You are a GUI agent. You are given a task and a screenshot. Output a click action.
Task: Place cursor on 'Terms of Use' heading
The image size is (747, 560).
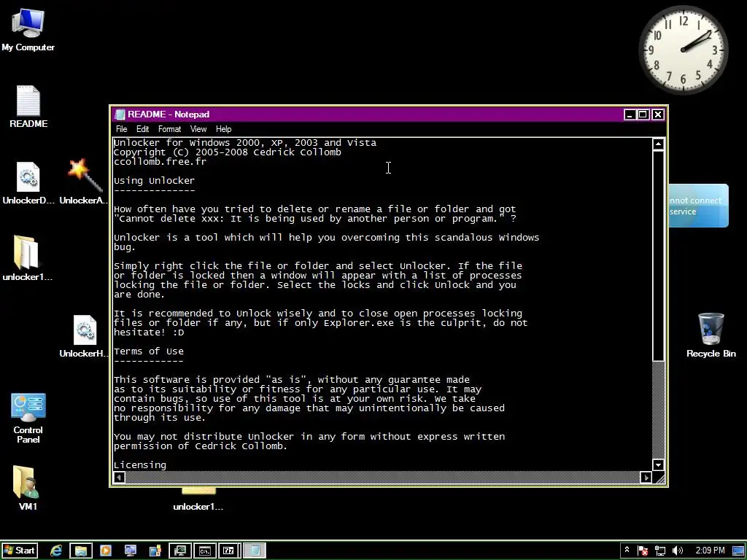tap(149, 351)
